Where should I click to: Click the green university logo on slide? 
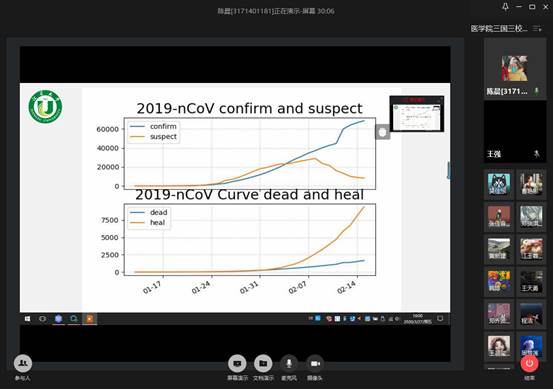coord(45,107)
